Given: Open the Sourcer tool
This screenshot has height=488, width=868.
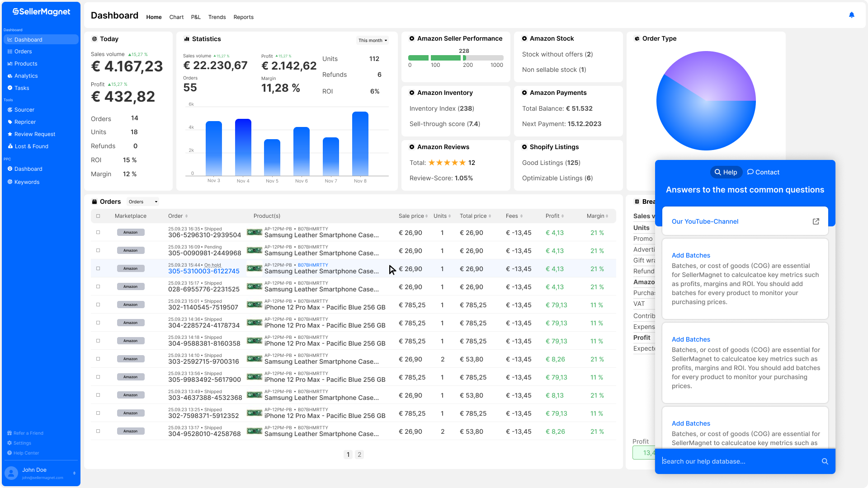Looking at the screenshot, I should coord(24,110).
